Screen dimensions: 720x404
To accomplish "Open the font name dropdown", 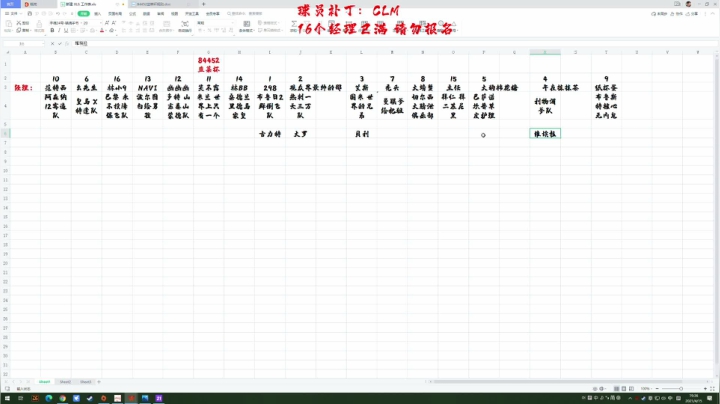I will [81, 23].
